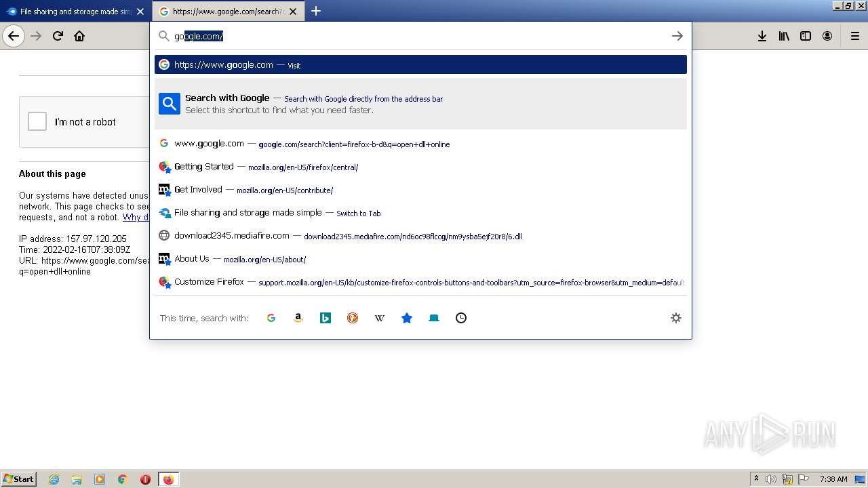Open Windows Explorer folder in taskbar
The width and height of the screenshot is (868, 488).
pyautogui.click(x=77, y=479)
